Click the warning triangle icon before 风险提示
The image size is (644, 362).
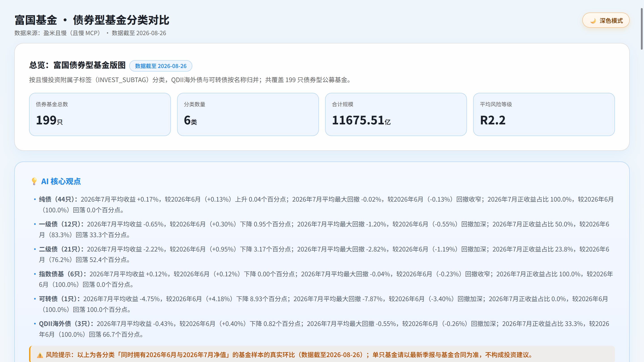click(x=40, y=355)
